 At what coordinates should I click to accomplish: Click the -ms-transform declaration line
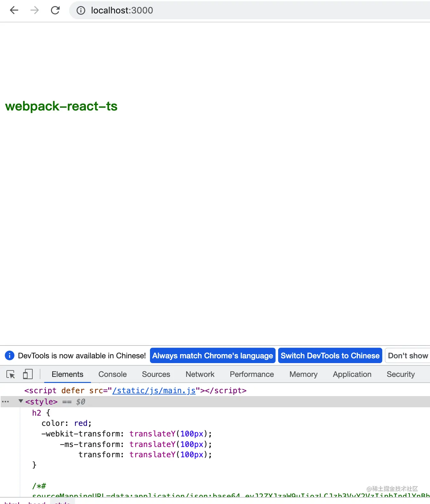[136, 444]
